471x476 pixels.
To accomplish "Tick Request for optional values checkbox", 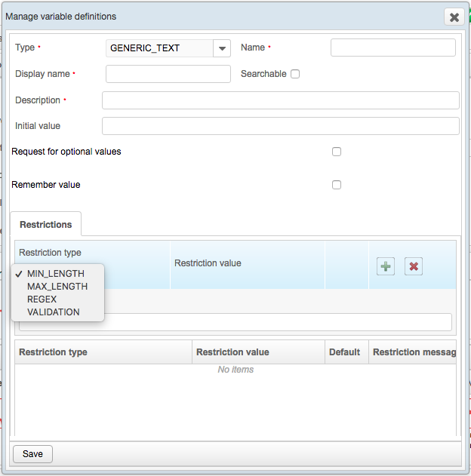I will tap(337, 152).
